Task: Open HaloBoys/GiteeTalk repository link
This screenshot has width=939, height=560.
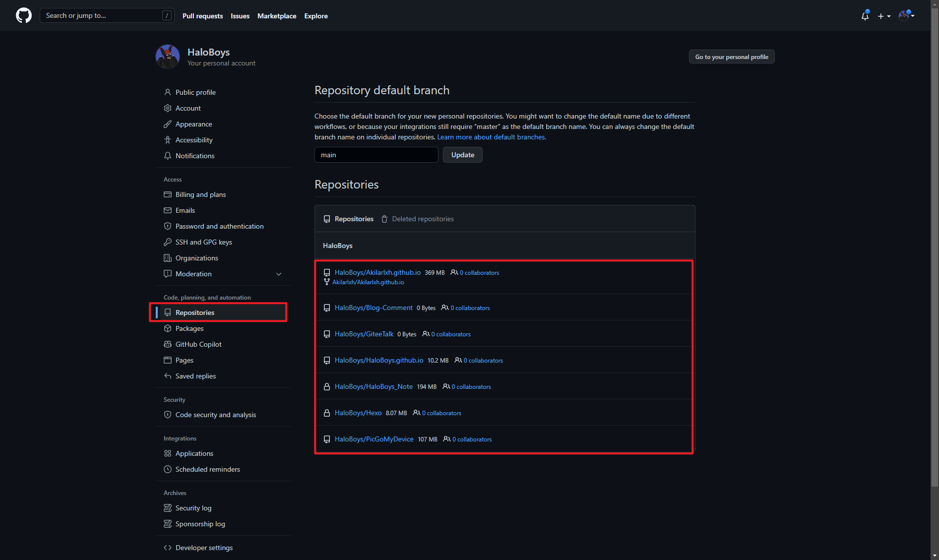Action: pyautogui.click(x=364, y=334)
